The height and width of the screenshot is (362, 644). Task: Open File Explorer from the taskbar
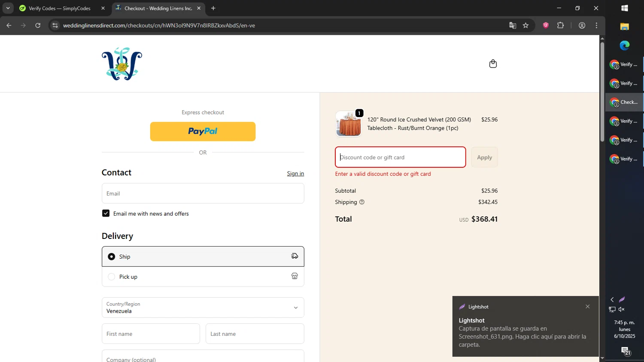point(625,27)
